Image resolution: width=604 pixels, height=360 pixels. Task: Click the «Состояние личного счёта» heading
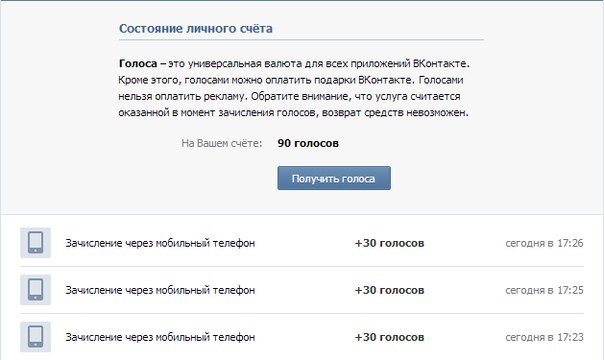[x=196, y=28]
